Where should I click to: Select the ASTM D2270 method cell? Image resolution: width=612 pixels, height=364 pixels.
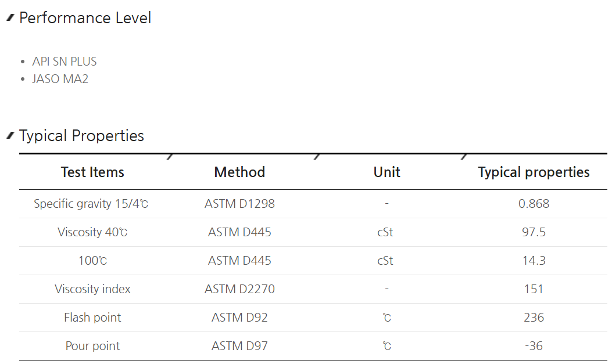tap(239, 289)
